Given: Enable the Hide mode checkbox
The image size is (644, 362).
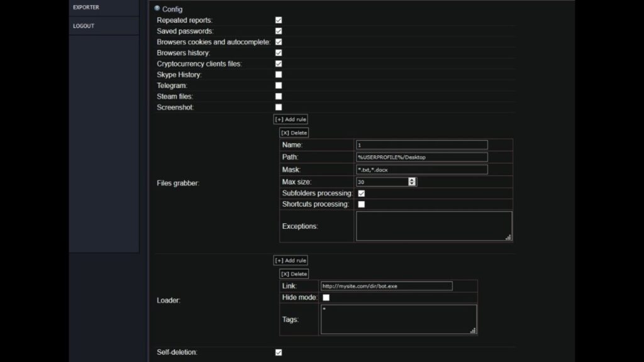Looking at the screenshot, I should point(326,297).
